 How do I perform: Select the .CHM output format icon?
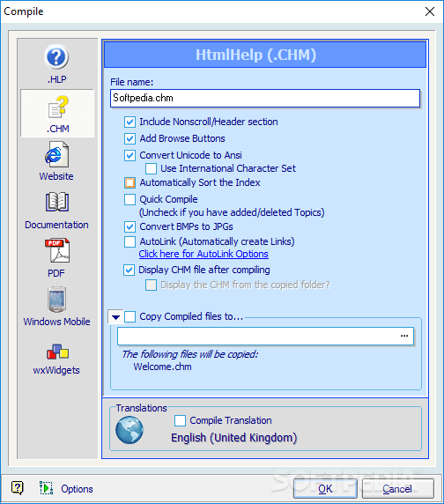point(58,107)
